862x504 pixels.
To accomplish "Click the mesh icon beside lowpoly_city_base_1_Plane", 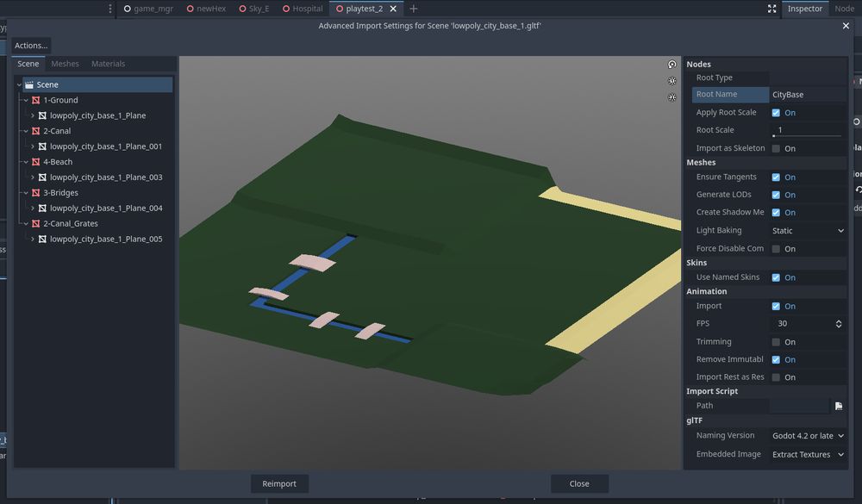I will pyautogui.click(x=42, y=115).
